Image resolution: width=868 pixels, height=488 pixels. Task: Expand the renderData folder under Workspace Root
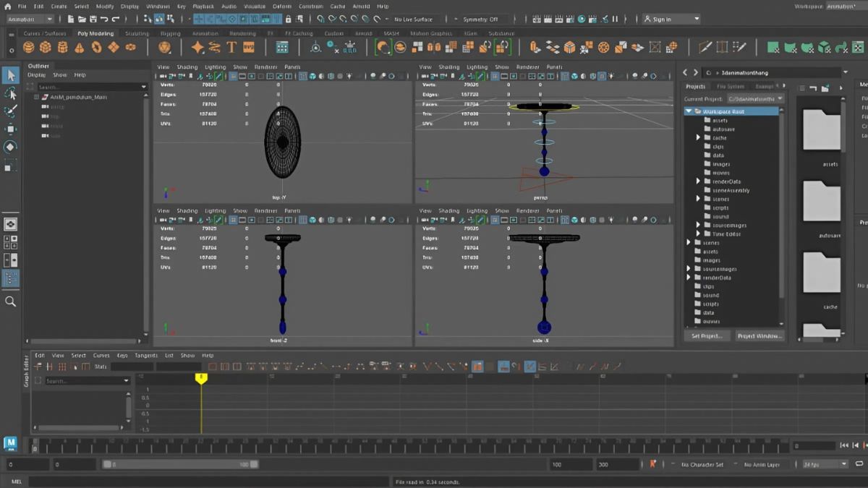tap(699, 181)
